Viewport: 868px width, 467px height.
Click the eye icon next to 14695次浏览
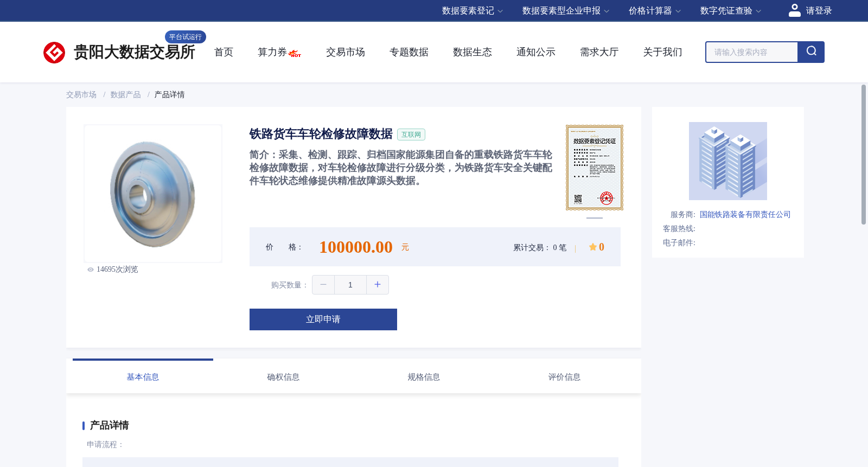(x=91, y=270)
